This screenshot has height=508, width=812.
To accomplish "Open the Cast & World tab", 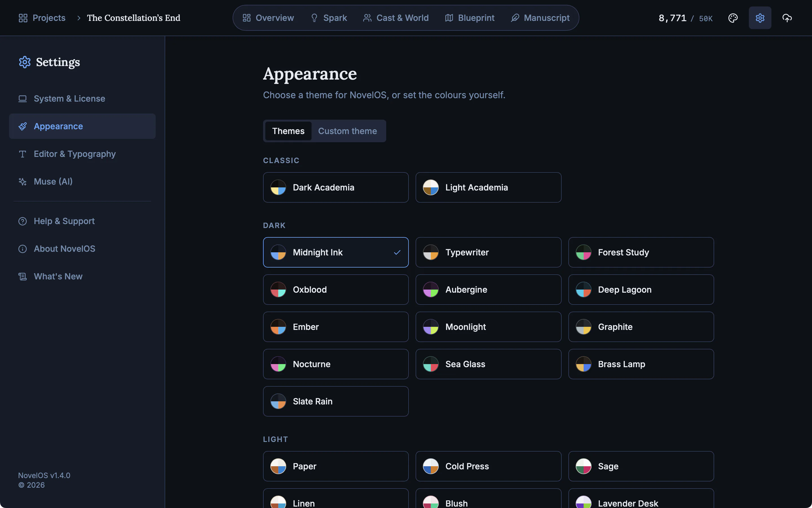I will [396, 18].
